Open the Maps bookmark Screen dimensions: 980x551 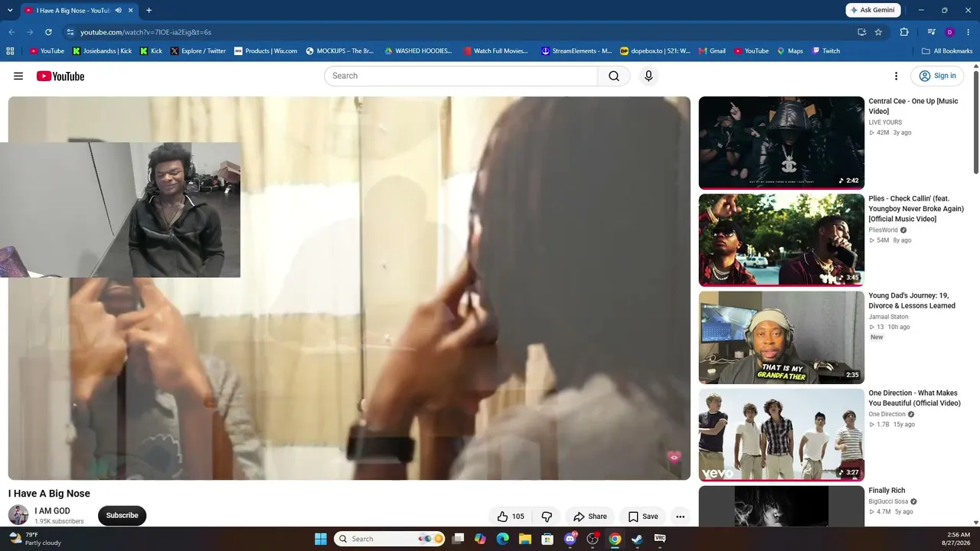click(790, 51)
